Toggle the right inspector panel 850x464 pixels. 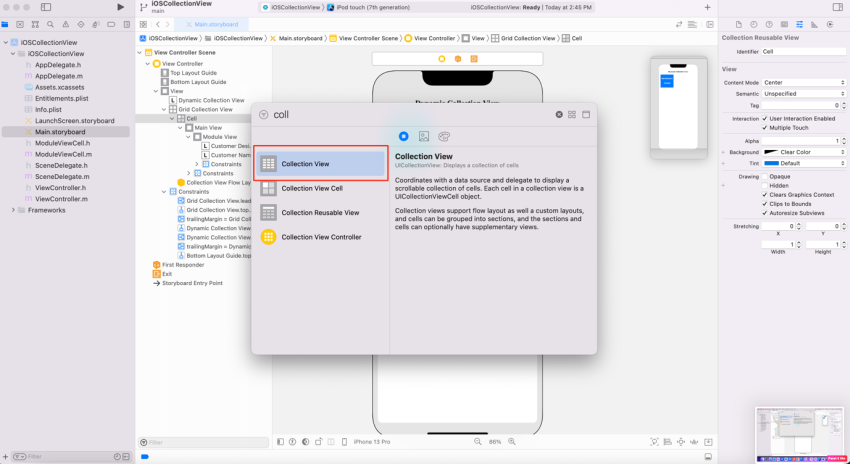click(838, 7)
